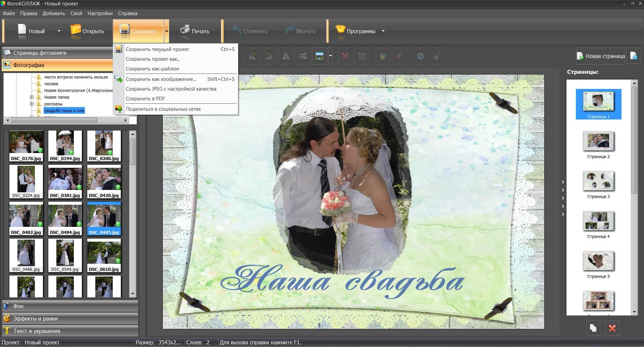Click the duplicate page icon
The width and height of the screenshot is (644, 347).
pos(593,328)
